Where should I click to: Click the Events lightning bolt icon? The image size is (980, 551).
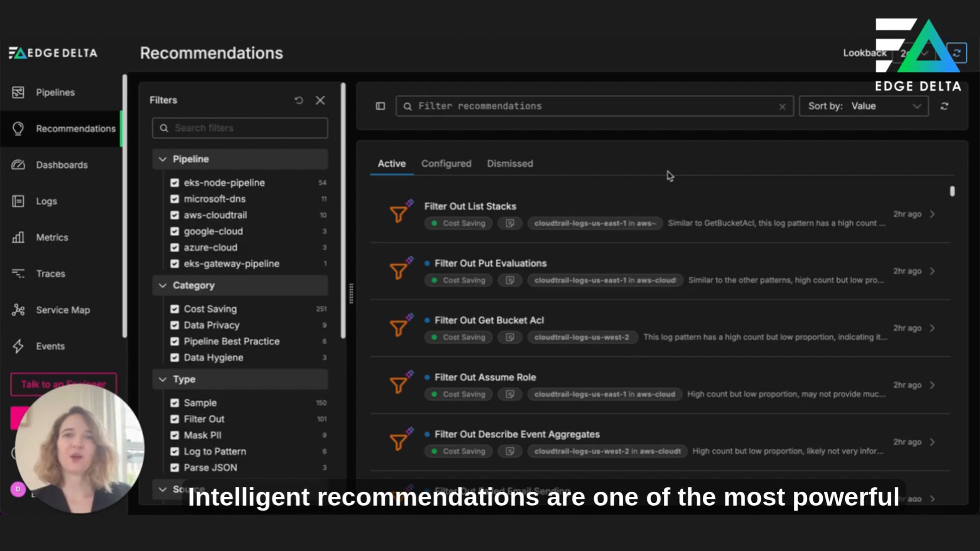pos(18,347)
